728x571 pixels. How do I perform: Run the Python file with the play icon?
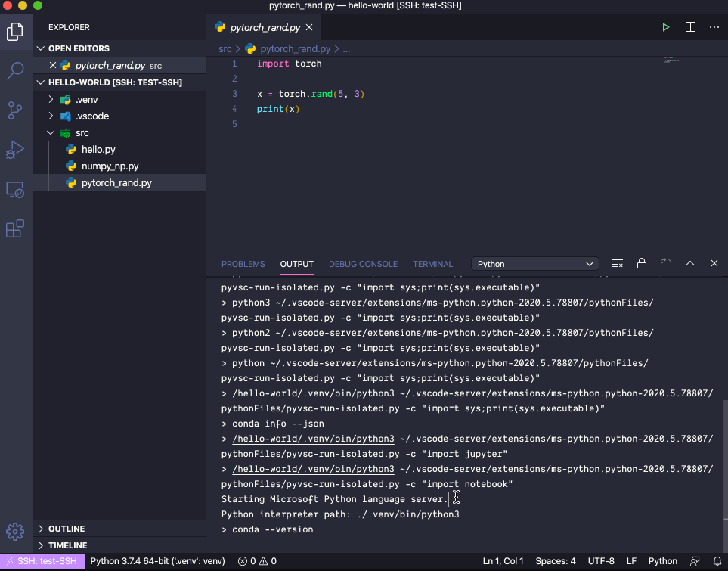[665, 26]
